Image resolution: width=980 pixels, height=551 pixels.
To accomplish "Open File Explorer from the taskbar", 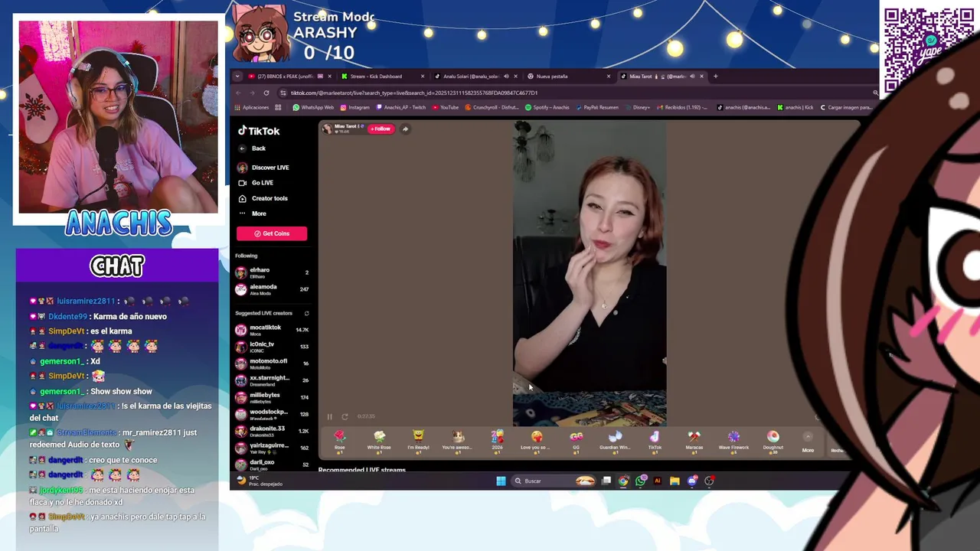I will [x=675, y=481].
